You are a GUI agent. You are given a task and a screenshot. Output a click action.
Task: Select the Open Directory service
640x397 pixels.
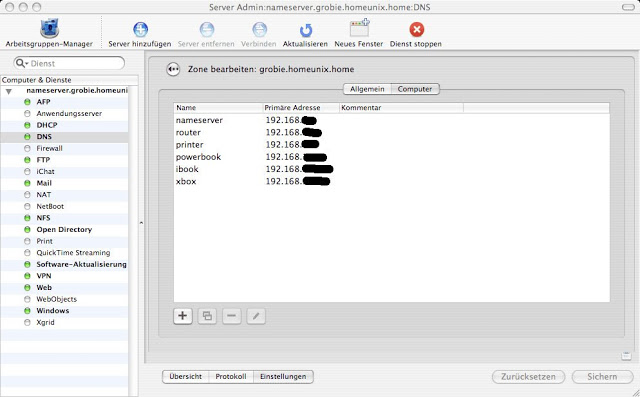pos(64,229)
